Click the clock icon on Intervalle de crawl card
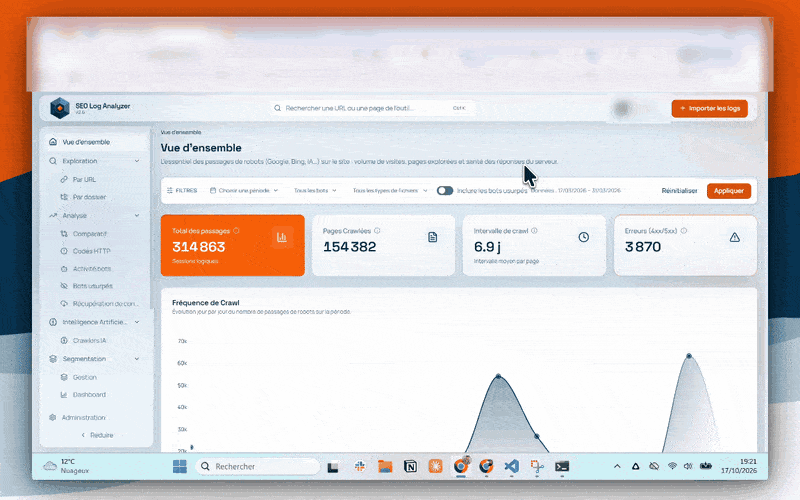800x500 pixels. pyautogui.click(x=584, y=237)
